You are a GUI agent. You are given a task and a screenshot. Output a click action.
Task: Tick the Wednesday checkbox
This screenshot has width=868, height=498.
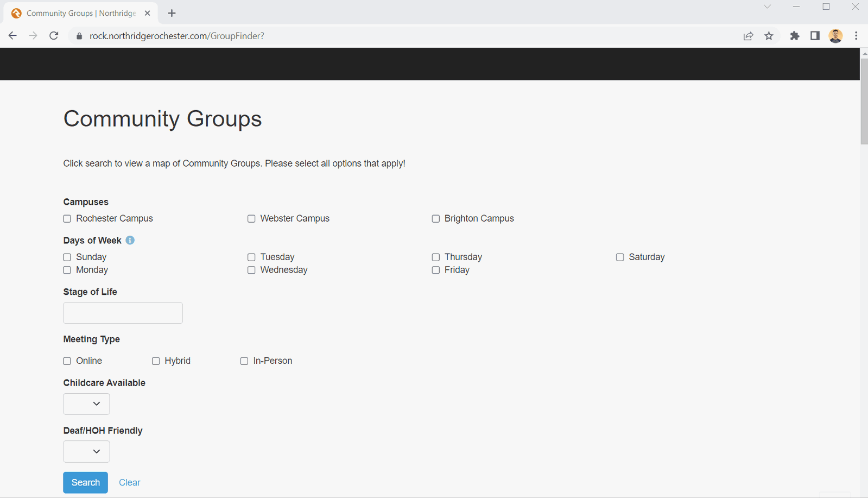point(251,270)
